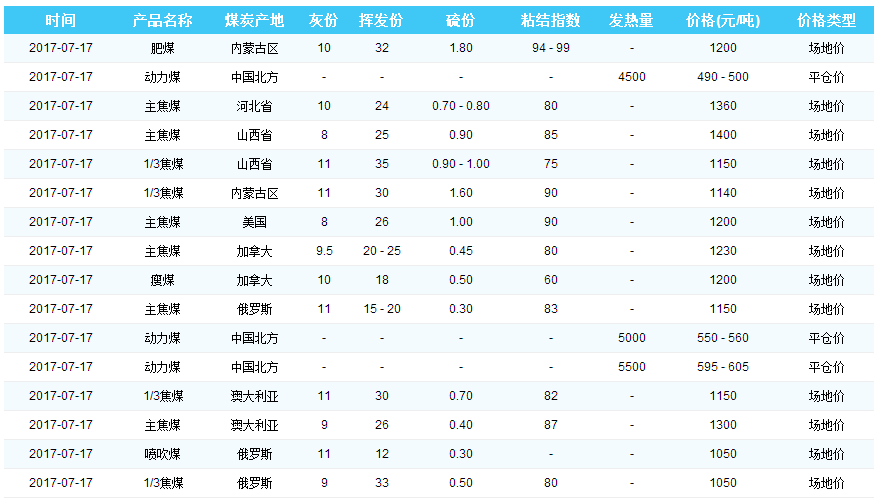Click the 5500 heat value cell
The width and height of the screenshot is (878, 498).
pyautogui.click(x=631, y=367)
